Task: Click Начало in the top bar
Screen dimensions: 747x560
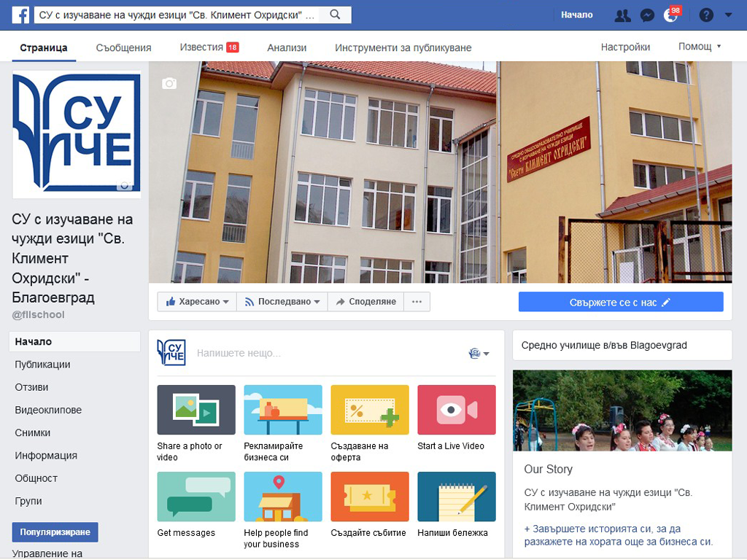Action: pos(576,15)
